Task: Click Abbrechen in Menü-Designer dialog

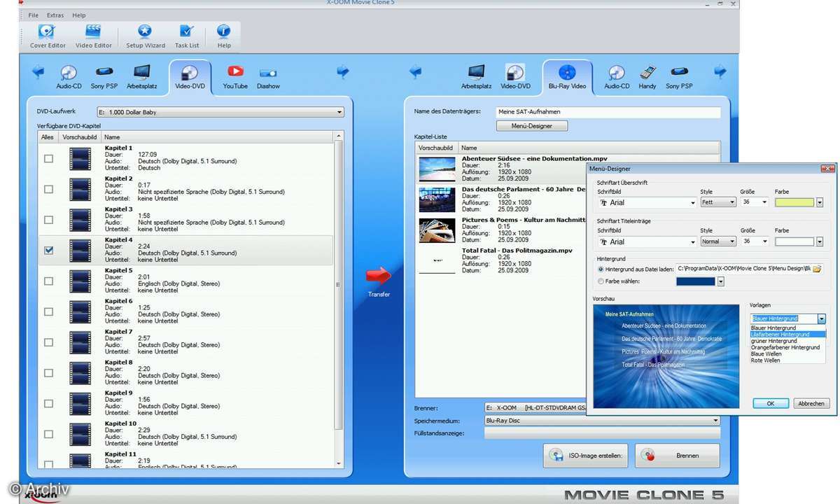Action: [x=811, y=403]
